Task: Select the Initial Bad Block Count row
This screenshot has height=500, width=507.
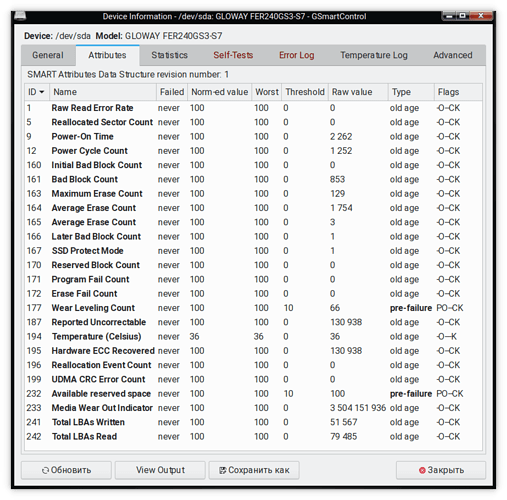Action: pyautogui.click(x=253, y=165)
